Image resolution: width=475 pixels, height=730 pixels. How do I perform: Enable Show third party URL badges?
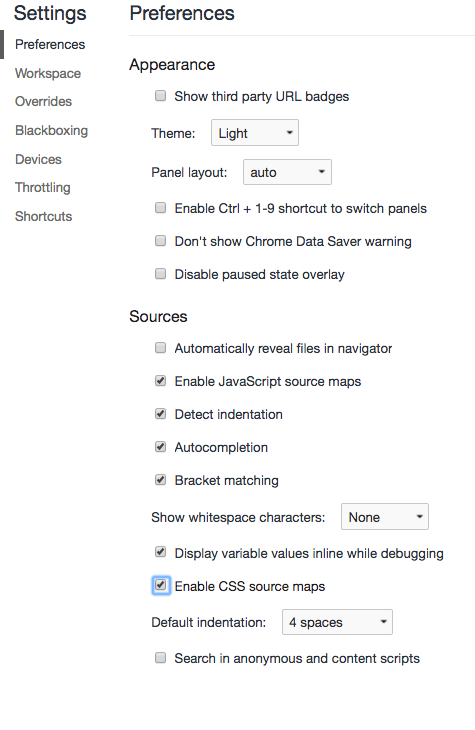click(160, 96)
